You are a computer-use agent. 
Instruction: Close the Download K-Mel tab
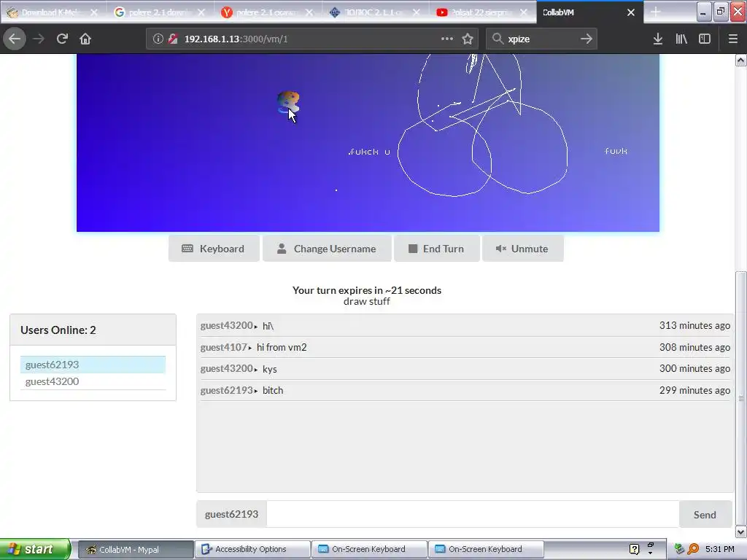(94, 12)
